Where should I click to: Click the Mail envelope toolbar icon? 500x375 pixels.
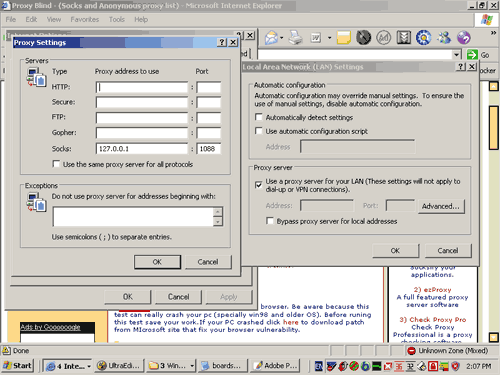pyautogui.click(x=271, y=38)
